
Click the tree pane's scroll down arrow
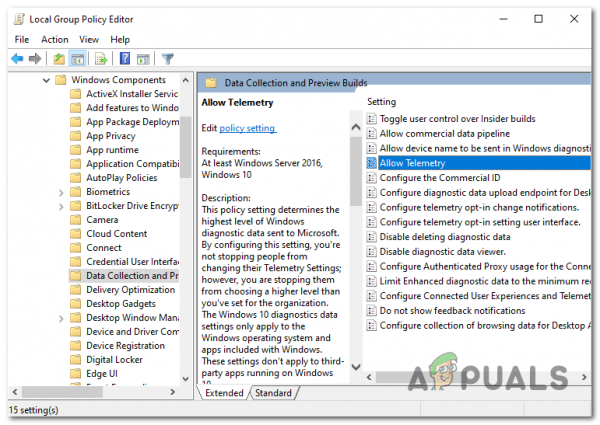point(186,379)
